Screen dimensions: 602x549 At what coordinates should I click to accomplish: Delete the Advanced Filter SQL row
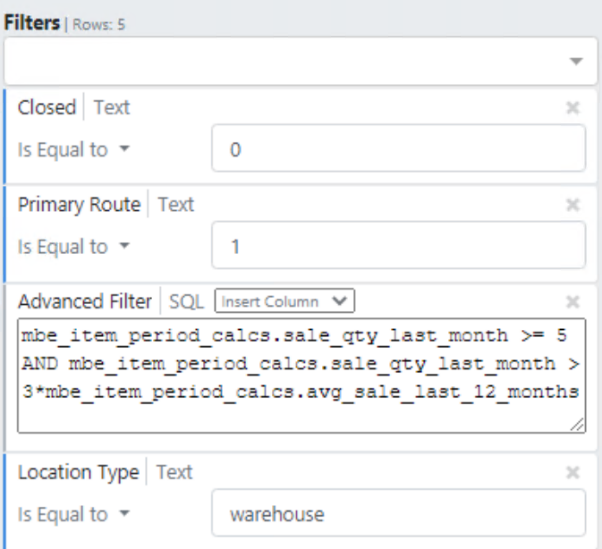573,301
